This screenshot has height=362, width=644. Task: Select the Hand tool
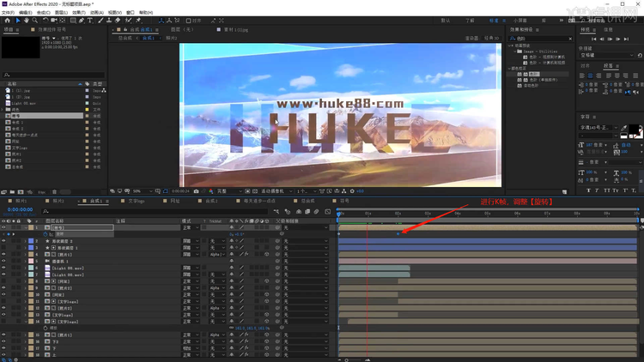[27, 20]
